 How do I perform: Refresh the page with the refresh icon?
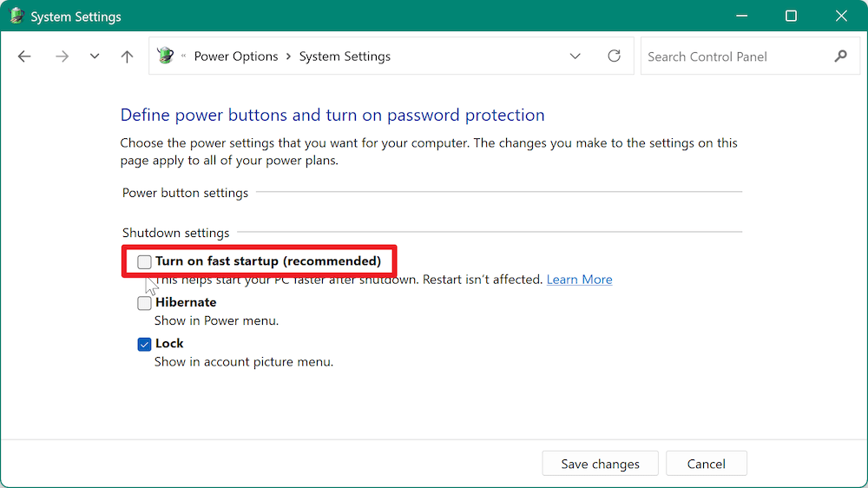coord(614,56)
